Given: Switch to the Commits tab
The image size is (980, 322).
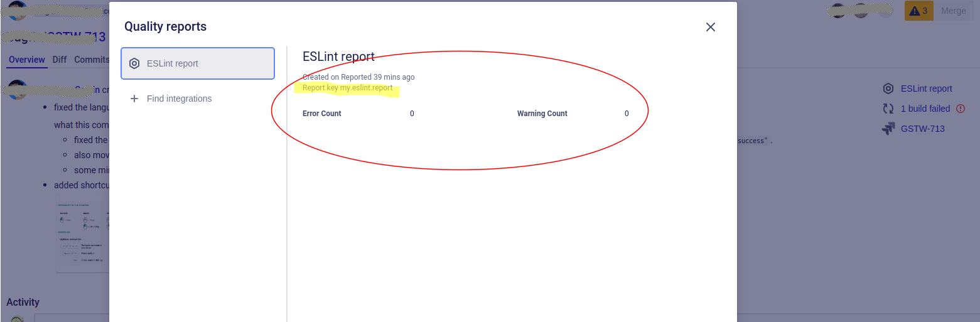Looking at the screenshot, I should coord(92,60).
